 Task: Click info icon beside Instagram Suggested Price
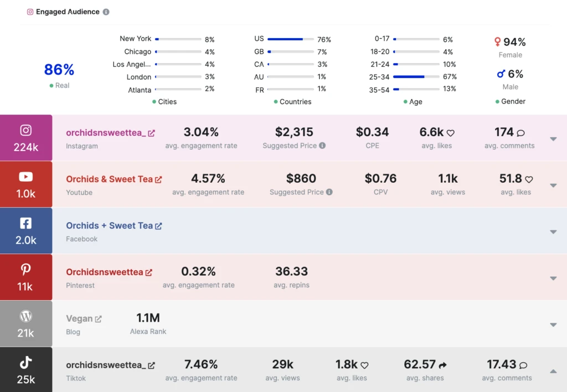(322, 146)
